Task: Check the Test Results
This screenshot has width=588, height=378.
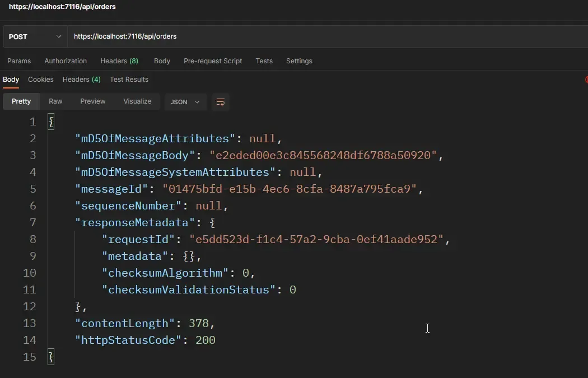Action: coord(129,79)
